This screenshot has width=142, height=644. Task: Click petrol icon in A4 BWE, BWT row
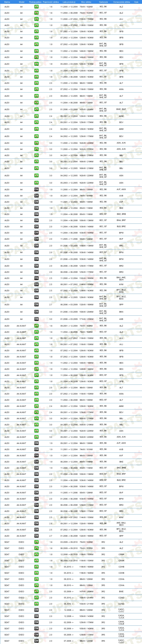click(36, 110)
